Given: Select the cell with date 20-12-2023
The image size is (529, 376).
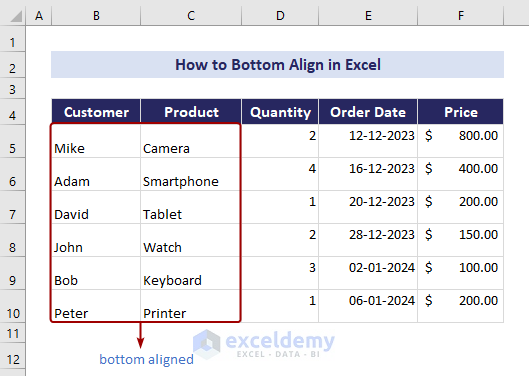Looking at the screenshot, I should (x=368, y=207).
